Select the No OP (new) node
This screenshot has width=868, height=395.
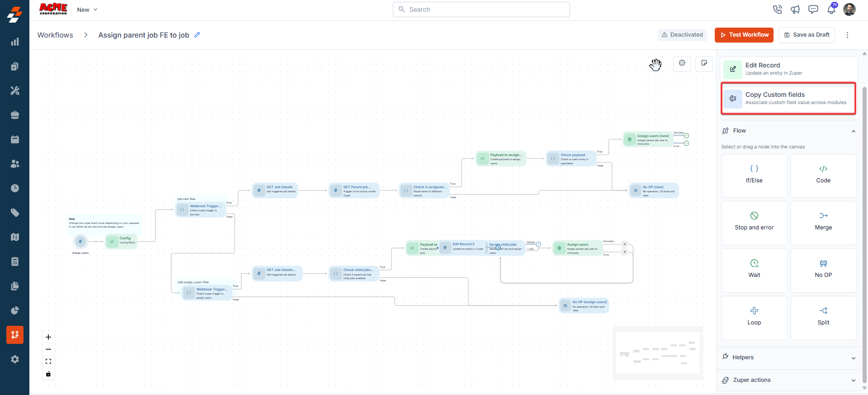pyautogui.click(x=654, y=190)
